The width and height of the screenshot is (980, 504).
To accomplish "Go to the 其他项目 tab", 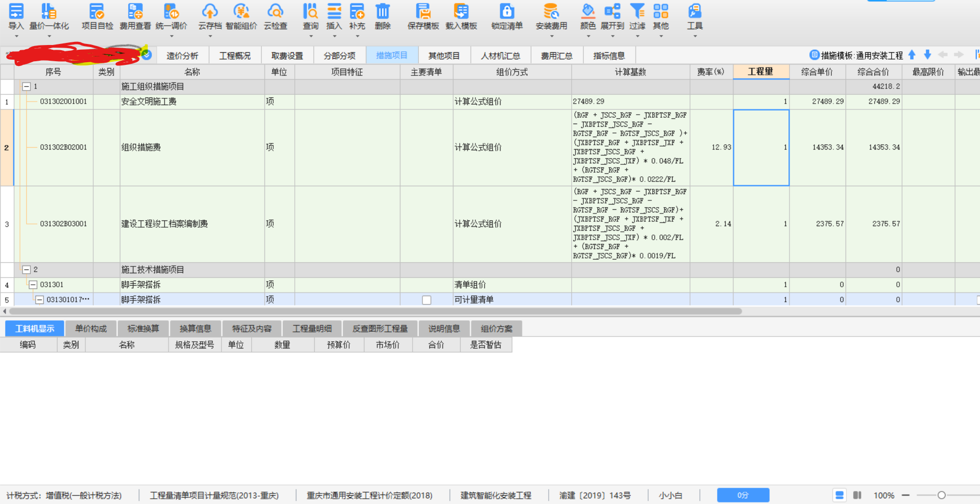I will click(444, 55).
